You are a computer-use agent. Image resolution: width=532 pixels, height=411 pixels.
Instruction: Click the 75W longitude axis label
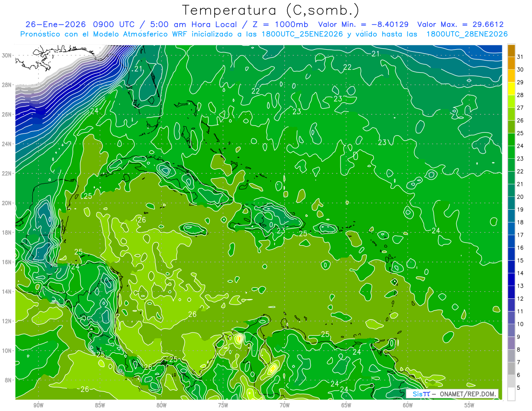[223, 405]
